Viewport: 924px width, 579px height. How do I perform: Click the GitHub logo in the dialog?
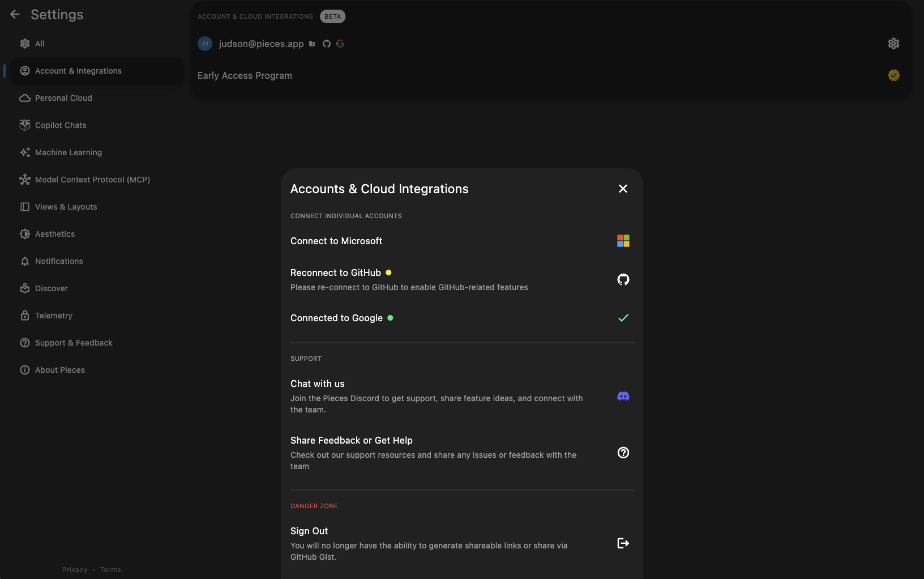[623, 279]
